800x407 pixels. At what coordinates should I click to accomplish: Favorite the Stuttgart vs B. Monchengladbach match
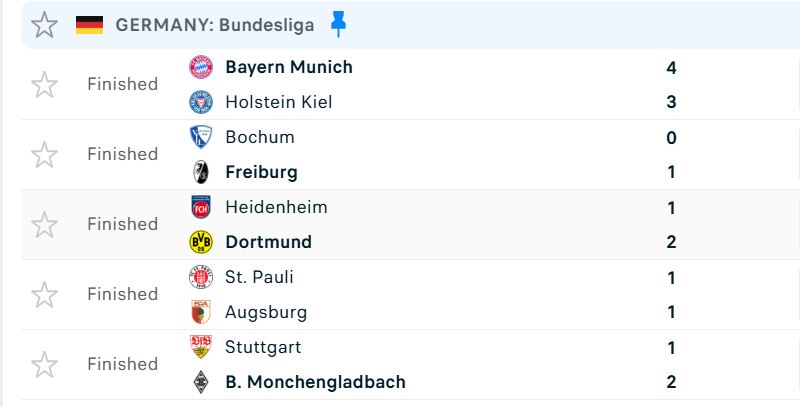tap(44, 364)
